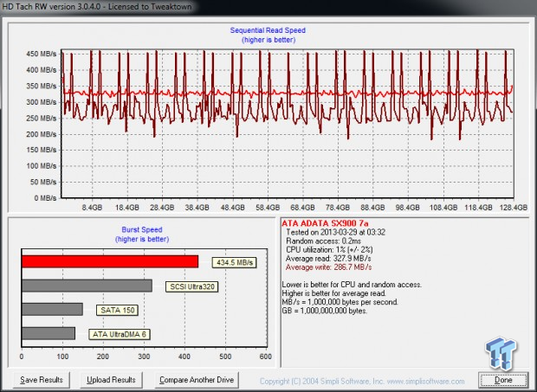Click the Average read: 327.9 MB/s line
This screenshot has width=537, height=392.
[x=328, y=258]
